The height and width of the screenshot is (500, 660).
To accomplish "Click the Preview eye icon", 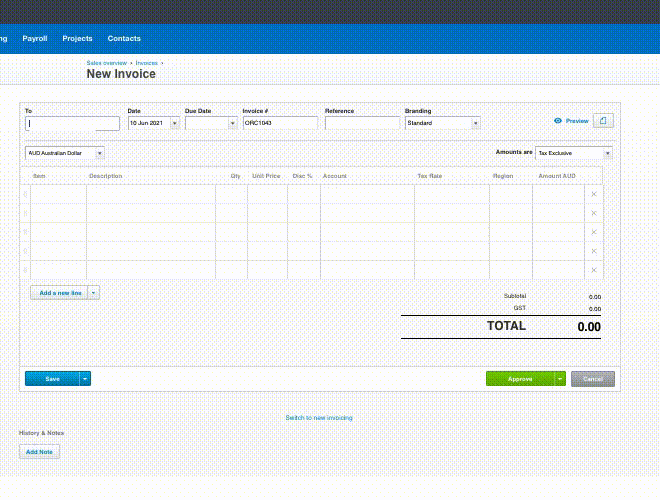I will (558, 121).
